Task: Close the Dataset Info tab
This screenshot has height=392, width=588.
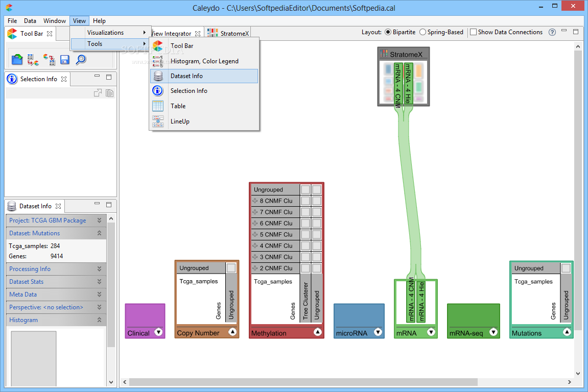Action: click(x=58, y=206)
